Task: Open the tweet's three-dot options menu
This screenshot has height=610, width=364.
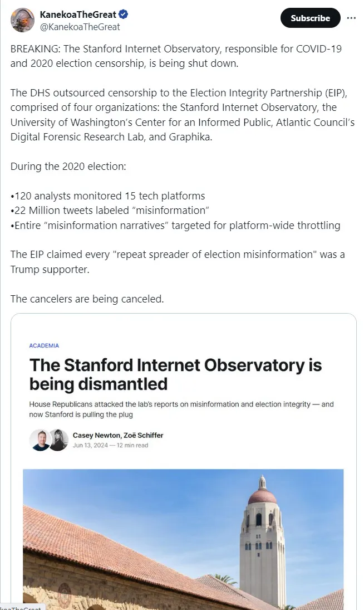Action: click(x=351, y=18)
